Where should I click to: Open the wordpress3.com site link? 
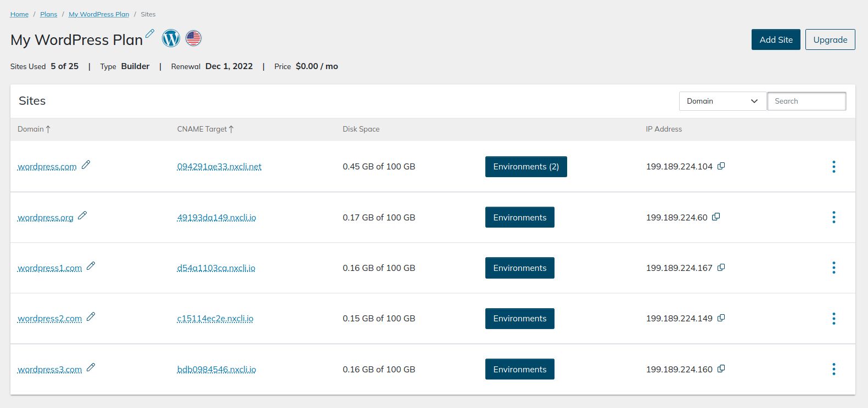tap(50, 370)
